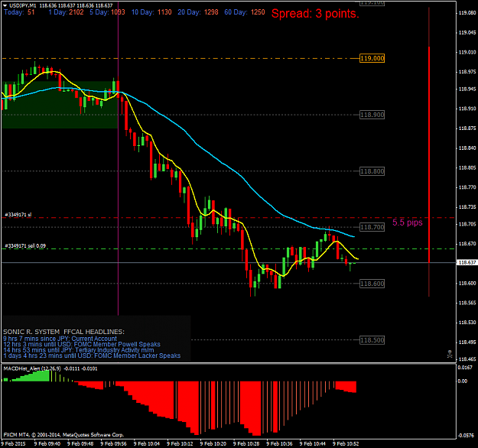Click the '9 Feb 10:28' time axis label
This screenshot has height=448, width=478.
pos(246,443)
